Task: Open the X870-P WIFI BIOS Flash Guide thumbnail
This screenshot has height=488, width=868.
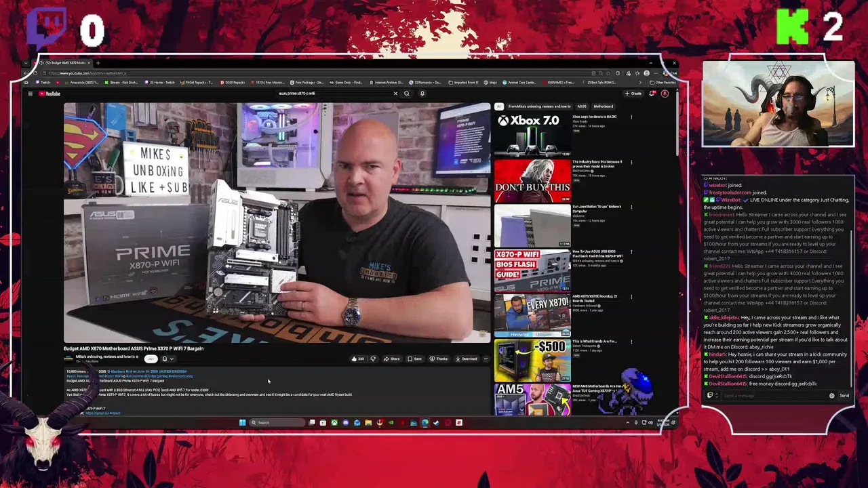Action: click(532, 270)
